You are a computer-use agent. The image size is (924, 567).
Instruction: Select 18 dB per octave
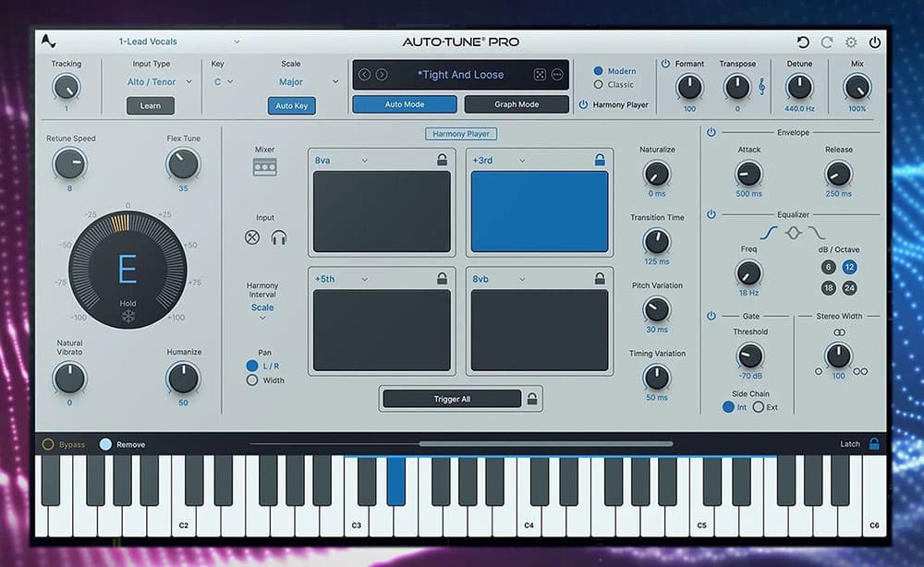[x=828, y=288]
